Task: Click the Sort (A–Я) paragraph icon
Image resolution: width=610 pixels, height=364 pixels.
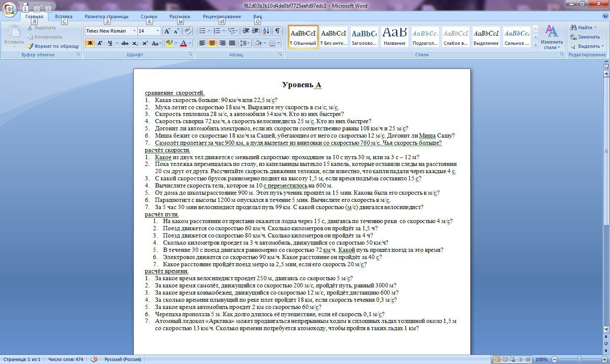Action: 266,31
